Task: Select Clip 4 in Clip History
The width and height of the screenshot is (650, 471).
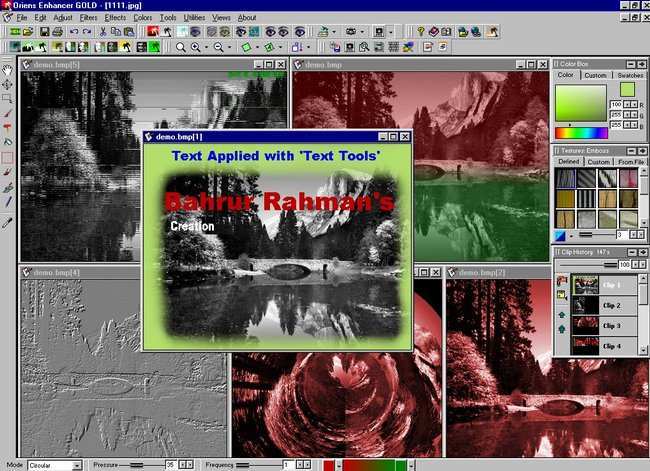Action: pyautogui.click(x=604, y=346)
